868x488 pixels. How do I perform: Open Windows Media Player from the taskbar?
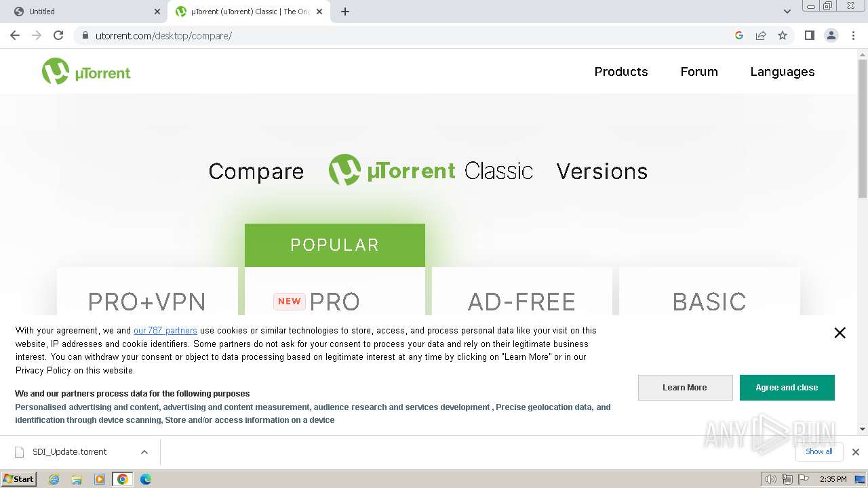tap(100, 479)
